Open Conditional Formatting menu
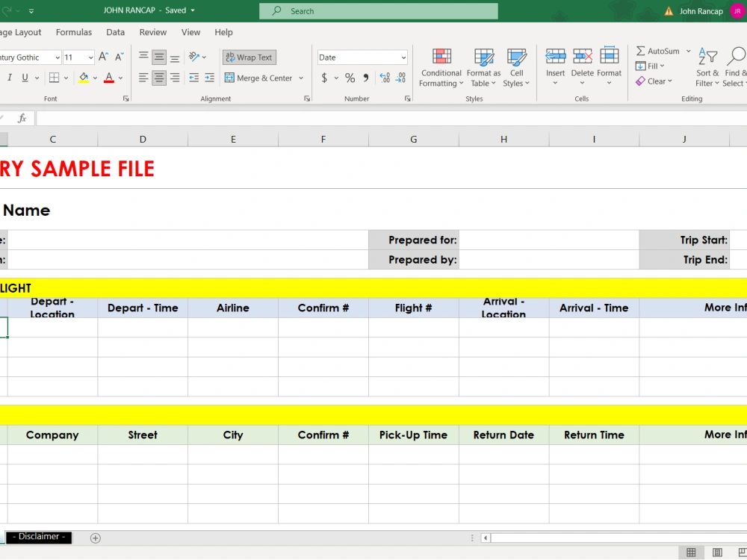747x560 pixels. 441,67
